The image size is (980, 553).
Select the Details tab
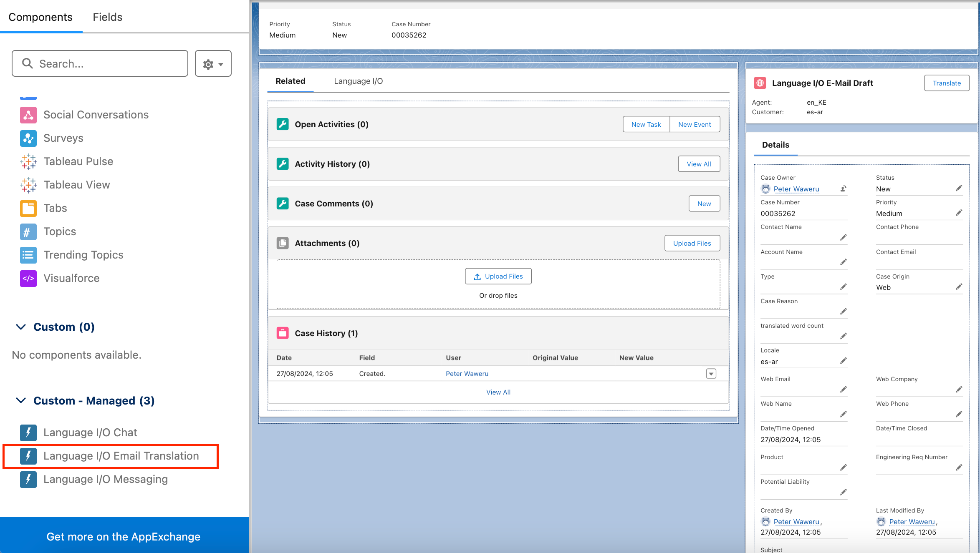click(775, 145)
